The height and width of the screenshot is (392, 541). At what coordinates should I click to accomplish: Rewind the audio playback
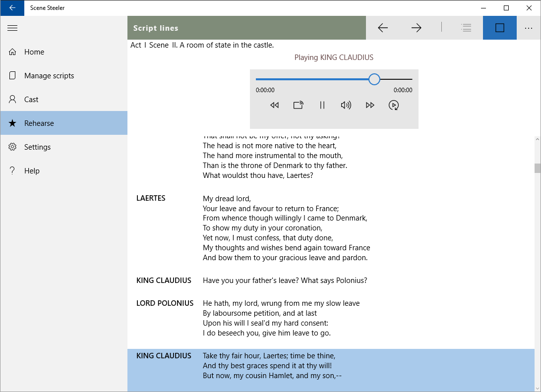pyautogui.click(x=274, y=105)
